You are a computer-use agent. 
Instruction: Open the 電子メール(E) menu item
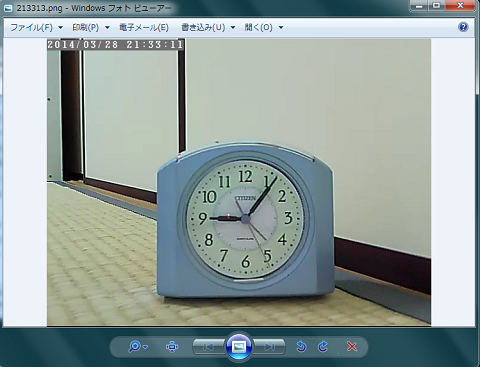(x=144, y=27)
